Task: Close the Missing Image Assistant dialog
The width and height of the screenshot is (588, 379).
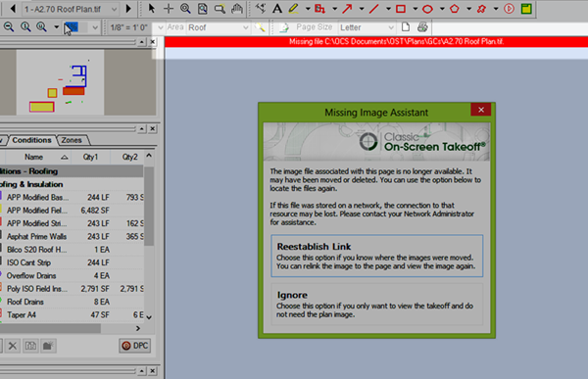Action: [481, 110]
